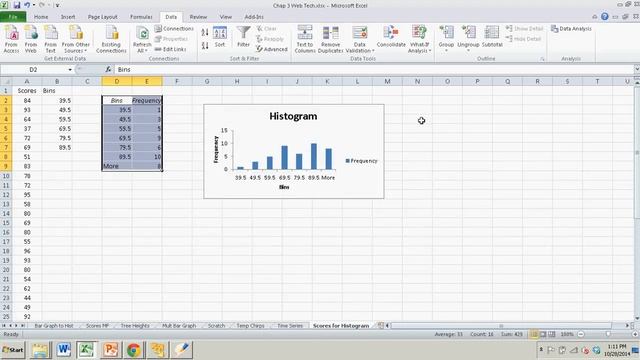Switch to Normal view in status bar
The width and height of the screenshot is (640, 360).
point(534,334)
